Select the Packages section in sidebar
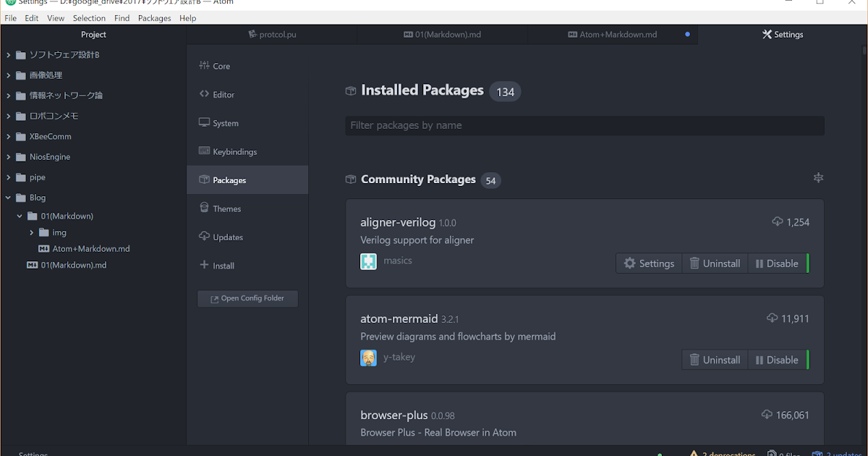Image resolution: width=868 pixels, height=456 pixels. point(247,180)
